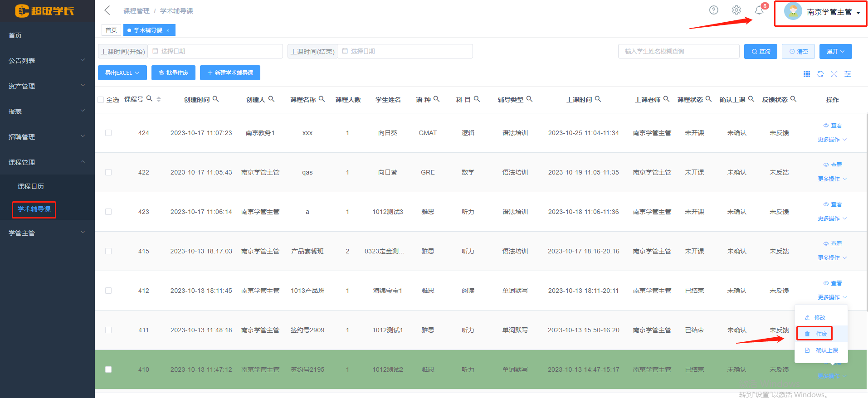Click the 新建学术辅导课 button

coord(230,73)
